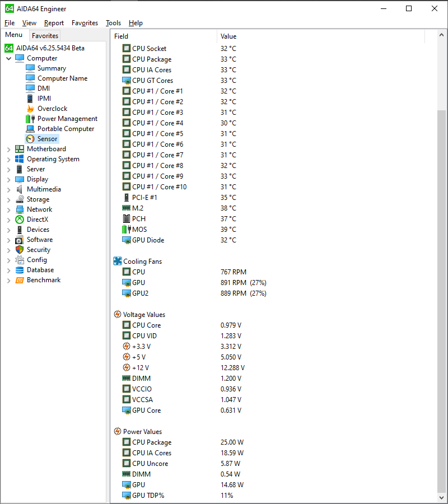Screen dimensions: 448x504
Task: Collapse the Computer tree node
Action: [x=8, y=58]
